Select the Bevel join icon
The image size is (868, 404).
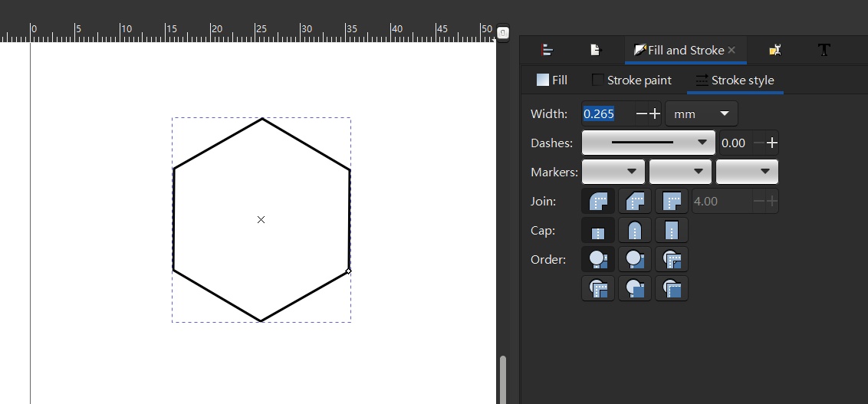tap(635, 201)
